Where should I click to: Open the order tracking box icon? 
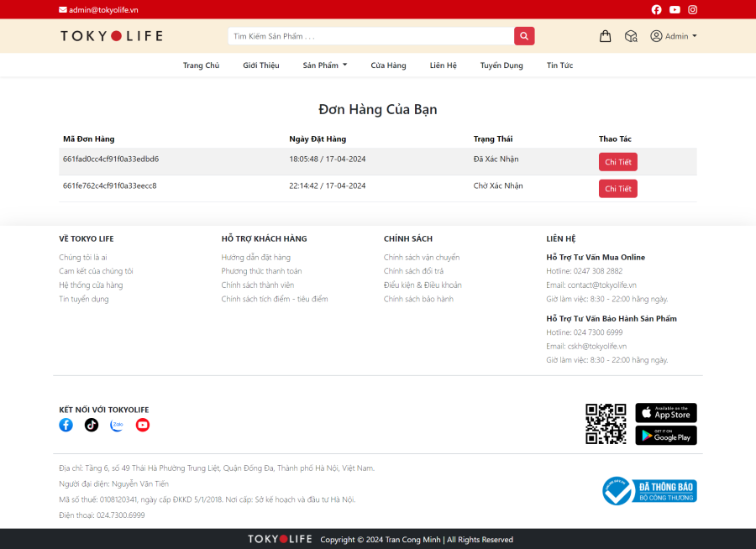coord(631,36)
